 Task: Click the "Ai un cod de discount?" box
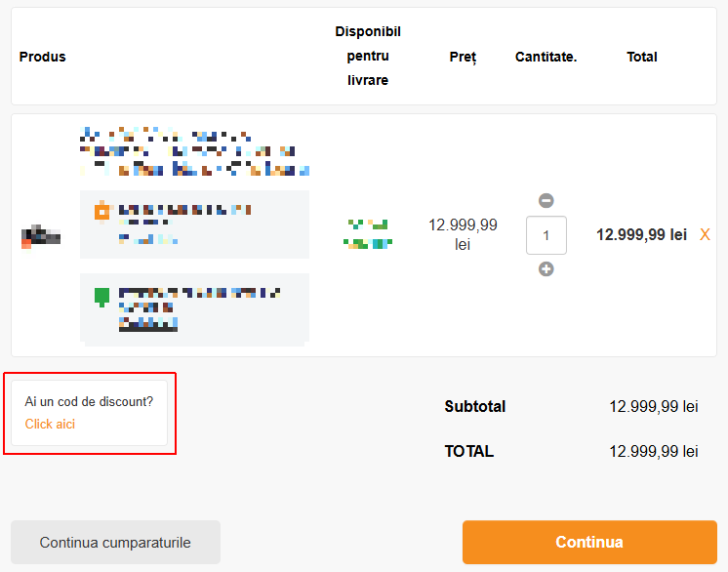(89, 413)
